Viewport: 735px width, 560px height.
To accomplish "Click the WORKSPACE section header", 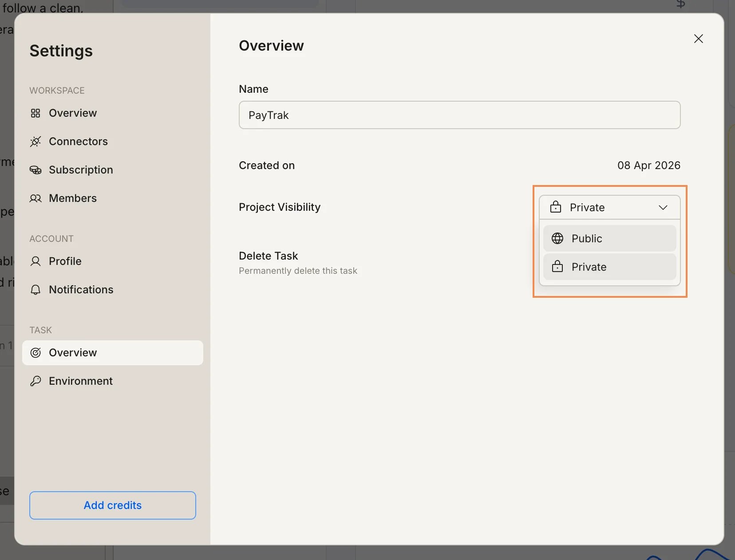I will 57,91.
